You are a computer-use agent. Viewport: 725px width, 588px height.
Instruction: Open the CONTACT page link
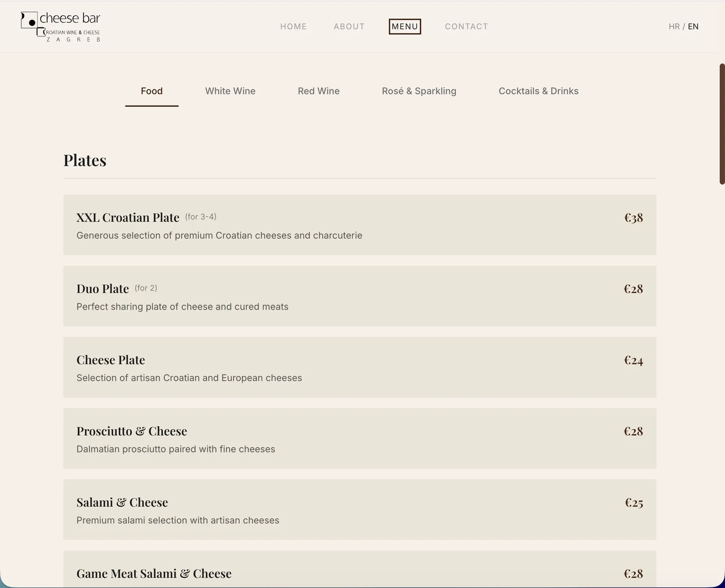467,27
